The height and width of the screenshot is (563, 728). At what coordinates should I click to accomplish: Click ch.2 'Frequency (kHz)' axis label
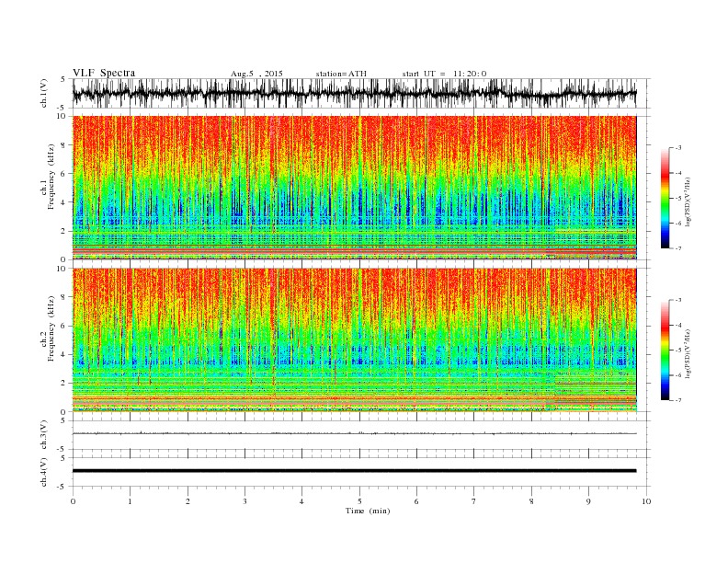51,329
